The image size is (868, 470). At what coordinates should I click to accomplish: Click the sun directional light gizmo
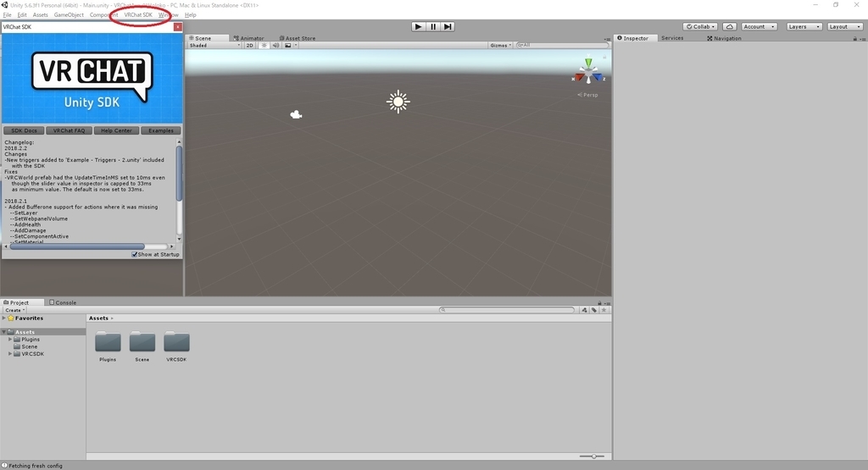[398, 102]
